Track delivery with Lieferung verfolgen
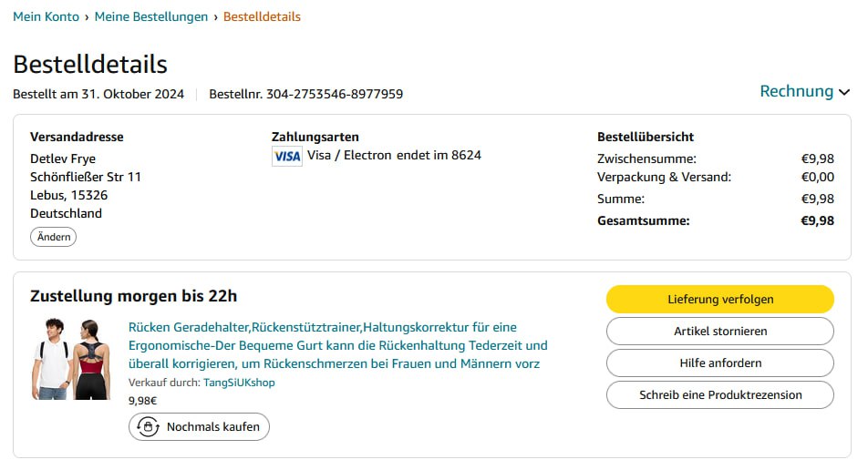The image size is (868, 470). [x=719, y=299]
